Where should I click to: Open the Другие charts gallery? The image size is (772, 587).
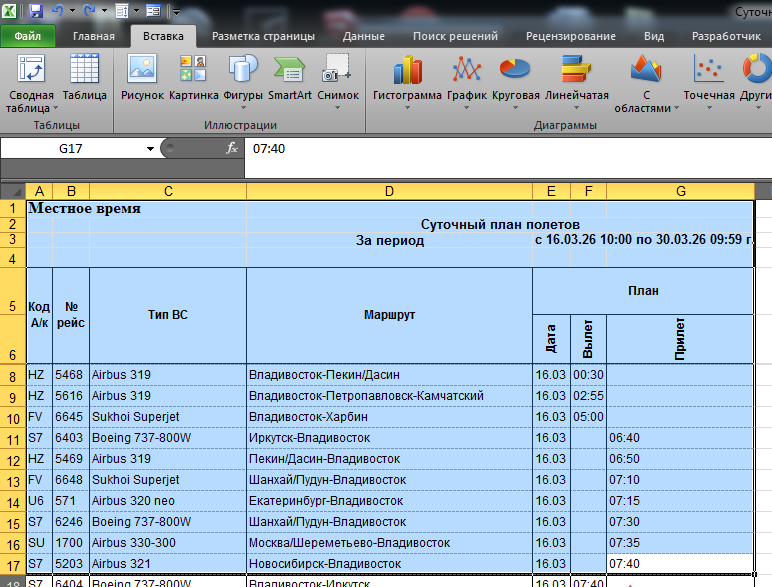point(756,81)
